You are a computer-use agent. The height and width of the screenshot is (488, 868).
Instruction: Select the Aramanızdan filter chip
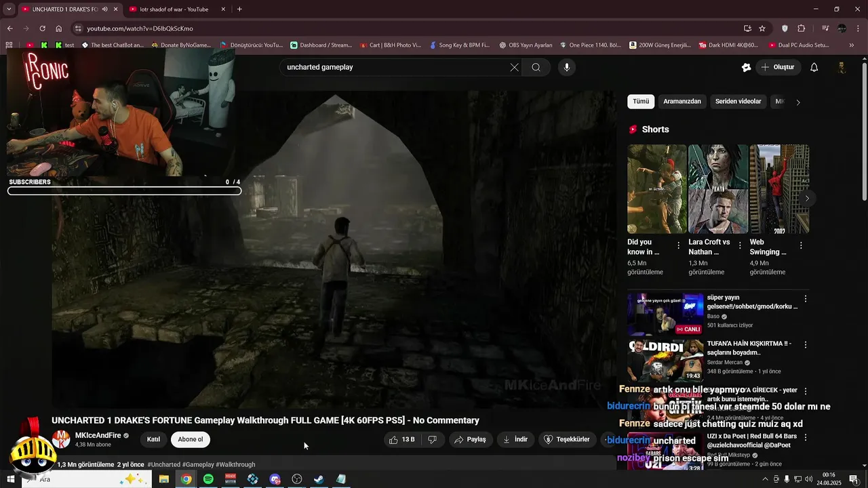pyautogui.click(x=682, y=102)
